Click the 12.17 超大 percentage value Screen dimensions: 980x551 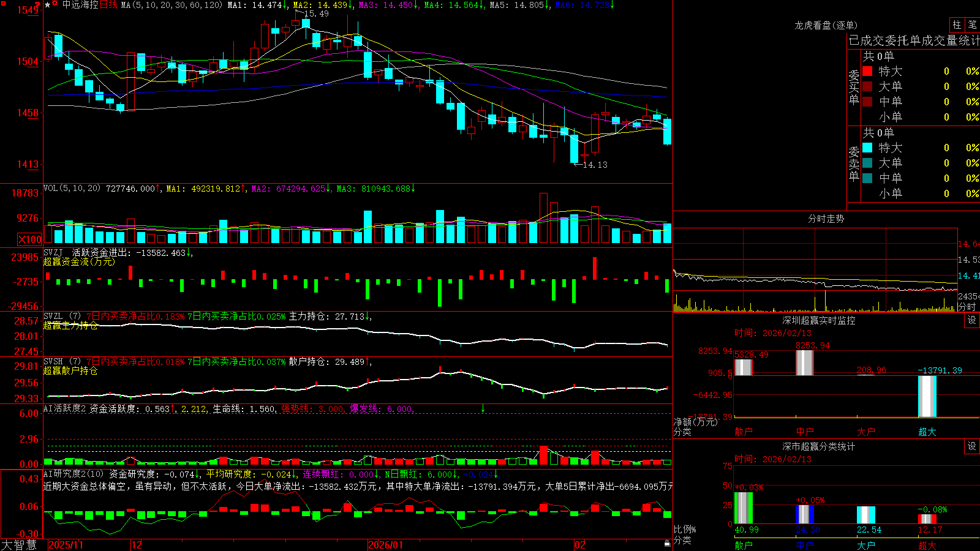click(930, 530)
